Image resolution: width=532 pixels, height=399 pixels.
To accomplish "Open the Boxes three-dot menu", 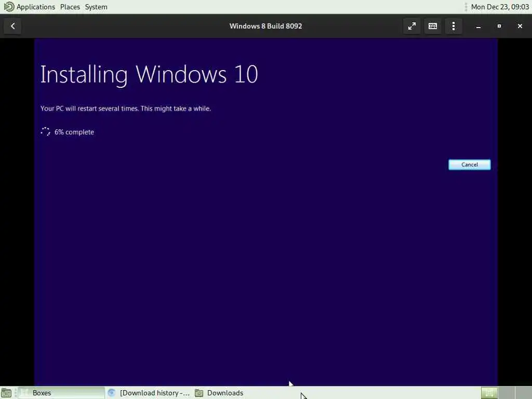I will [454, 26].
